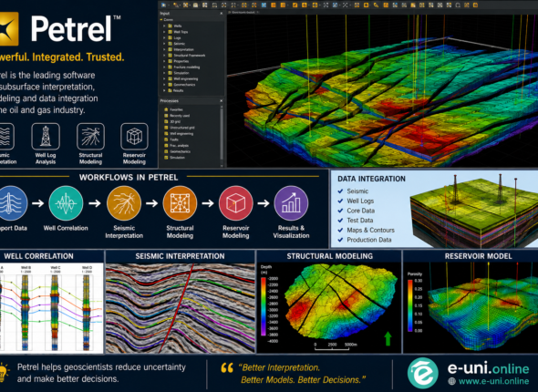
Task: Click the Core Data checkmark in Data Integration
Action: tap(340, 211)
